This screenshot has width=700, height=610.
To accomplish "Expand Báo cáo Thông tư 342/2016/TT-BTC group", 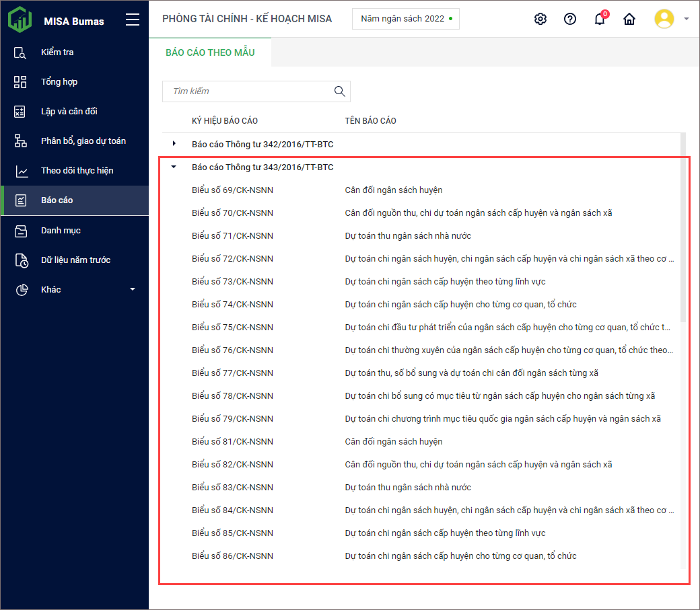I will 174,144.
